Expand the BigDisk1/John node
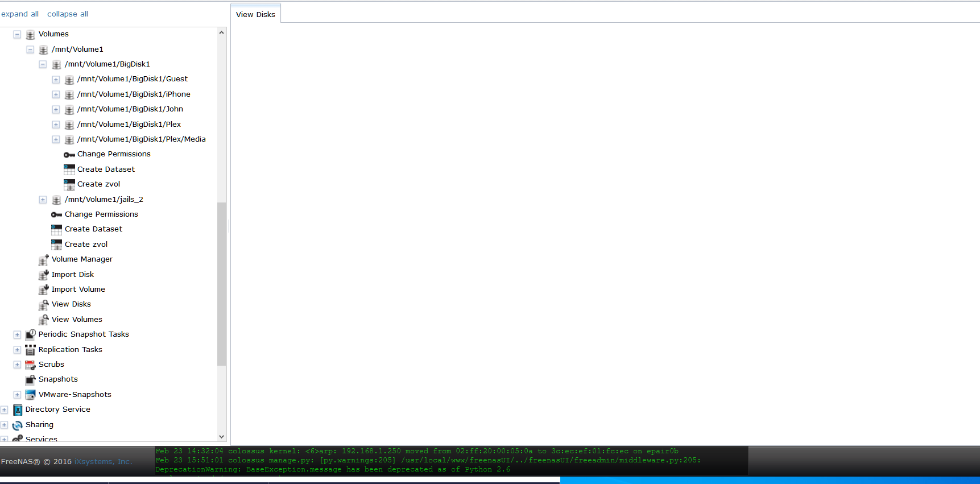This screenshot has width=980, height=484. coord(56,109)
